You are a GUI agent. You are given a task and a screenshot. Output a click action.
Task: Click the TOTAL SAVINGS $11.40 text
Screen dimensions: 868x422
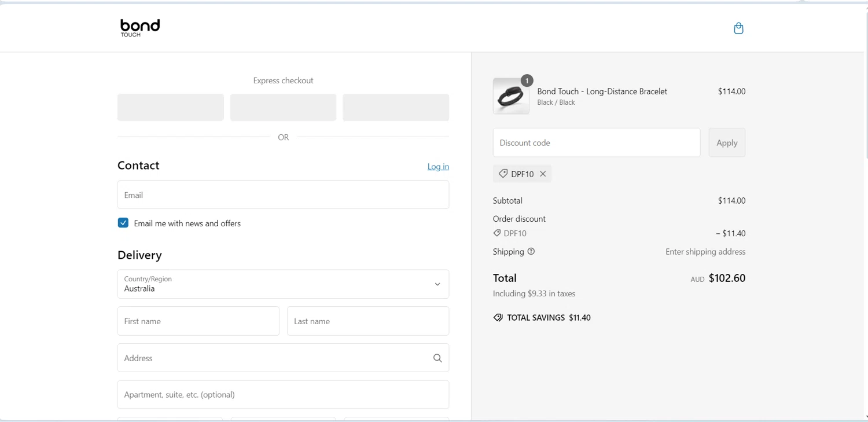coord(549,318)
